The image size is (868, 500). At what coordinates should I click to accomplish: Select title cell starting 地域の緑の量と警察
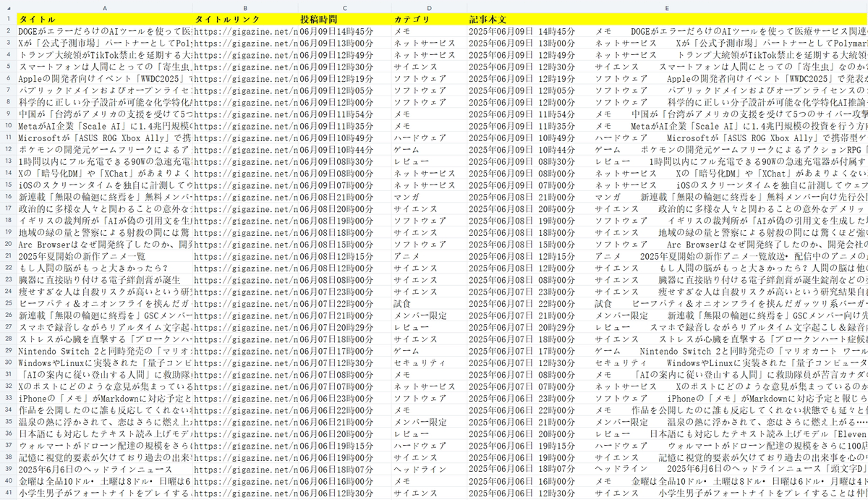(105, 232)
